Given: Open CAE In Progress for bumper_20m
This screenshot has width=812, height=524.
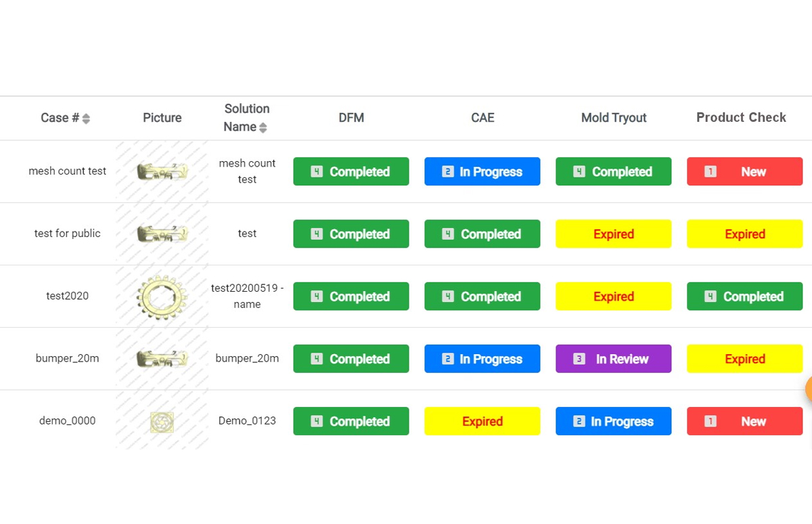Looking at the screenshot, I should [482, 359].
